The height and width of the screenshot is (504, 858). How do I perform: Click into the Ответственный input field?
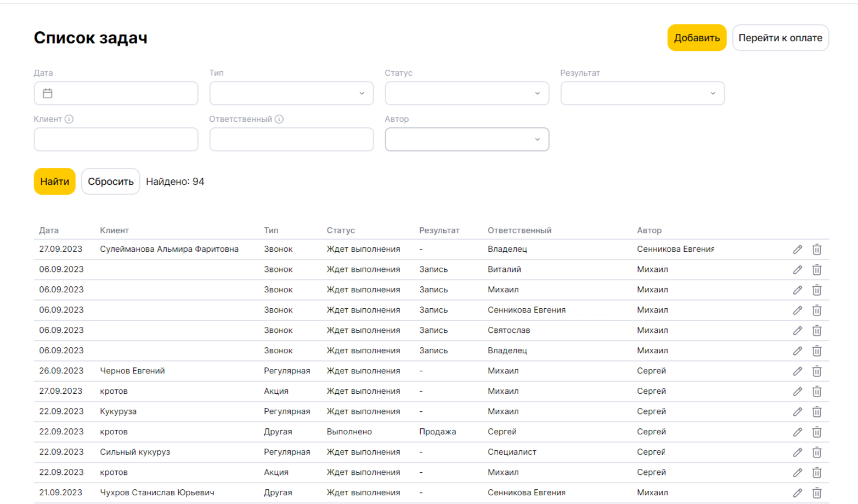pos(291,140)
